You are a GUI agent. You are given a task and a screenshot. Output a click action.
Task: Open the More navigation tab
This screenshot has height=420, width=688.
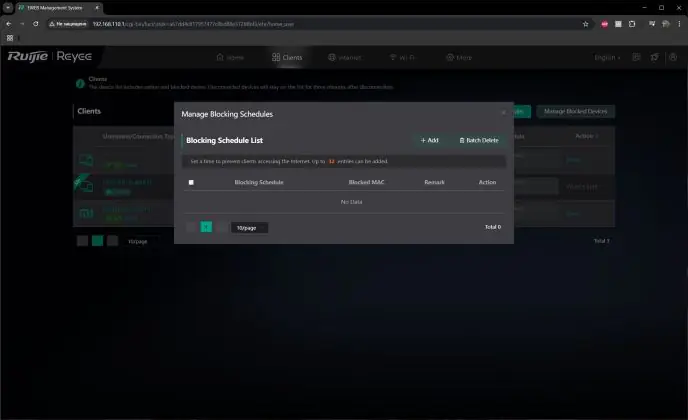(459, 57)
